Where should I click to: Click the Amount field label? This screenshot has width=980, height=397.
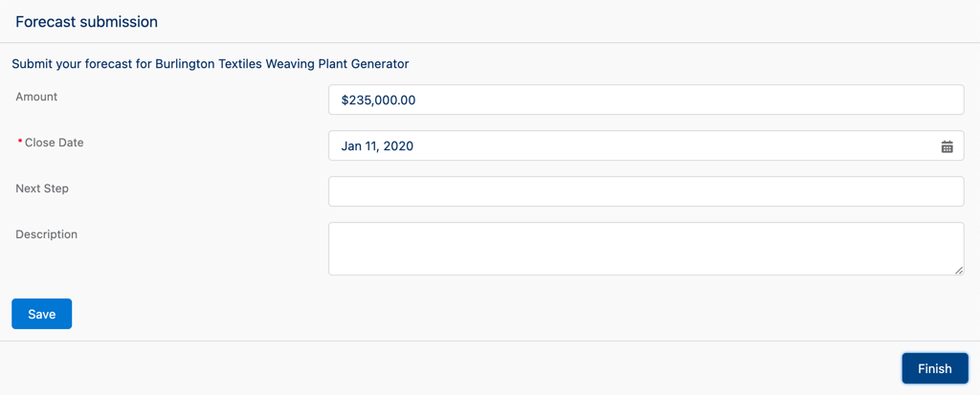click(x=36, y=97)
